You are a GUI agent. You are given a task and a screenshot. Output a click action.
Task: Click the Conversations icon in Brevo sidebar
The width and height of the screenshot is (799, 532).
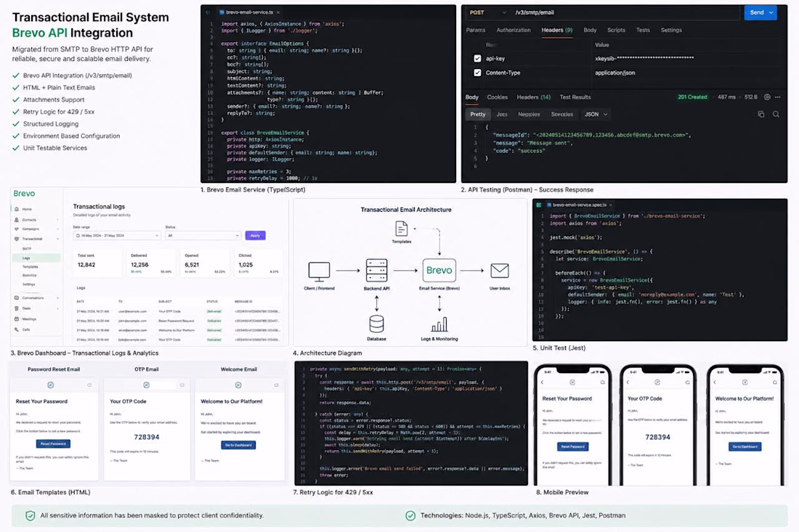[x=17, y=298]
